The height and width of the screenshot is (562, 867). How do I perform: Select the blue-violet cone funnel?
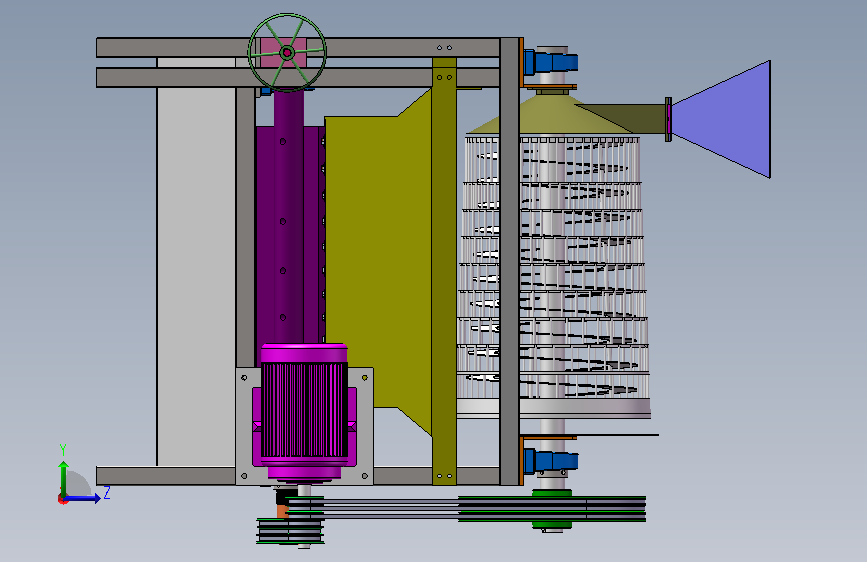pos(721,119)
